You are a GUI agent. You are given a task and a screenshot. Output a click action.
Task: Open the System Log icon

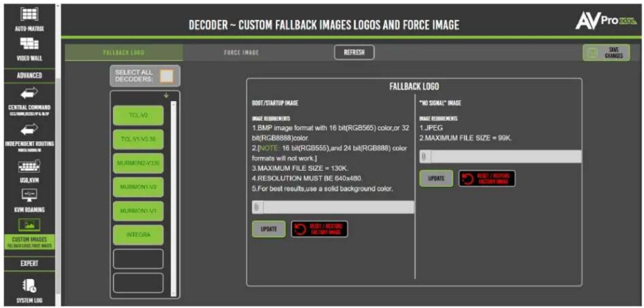(29, 286)
